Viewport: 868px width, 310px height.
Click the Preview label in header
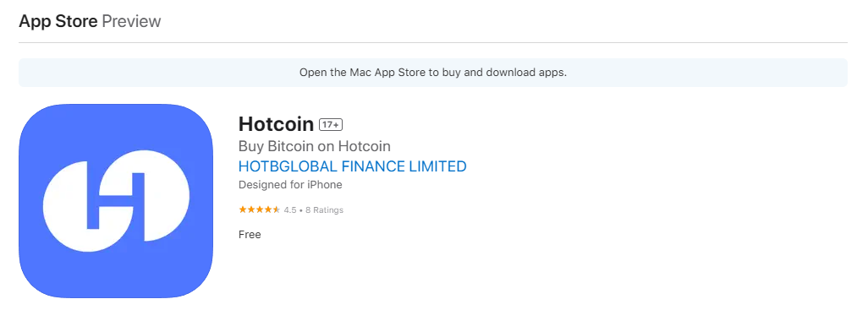coord(132,22)
